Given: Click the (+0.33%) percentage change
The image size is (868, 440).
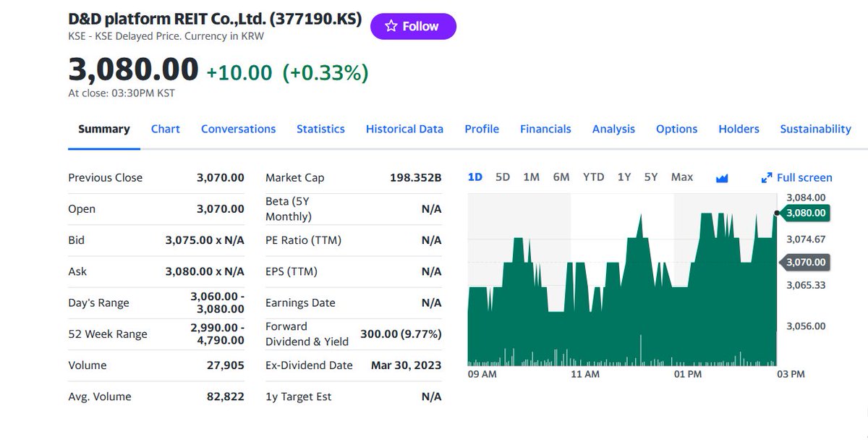Looking at the screenshot, I should pos(325,73).
